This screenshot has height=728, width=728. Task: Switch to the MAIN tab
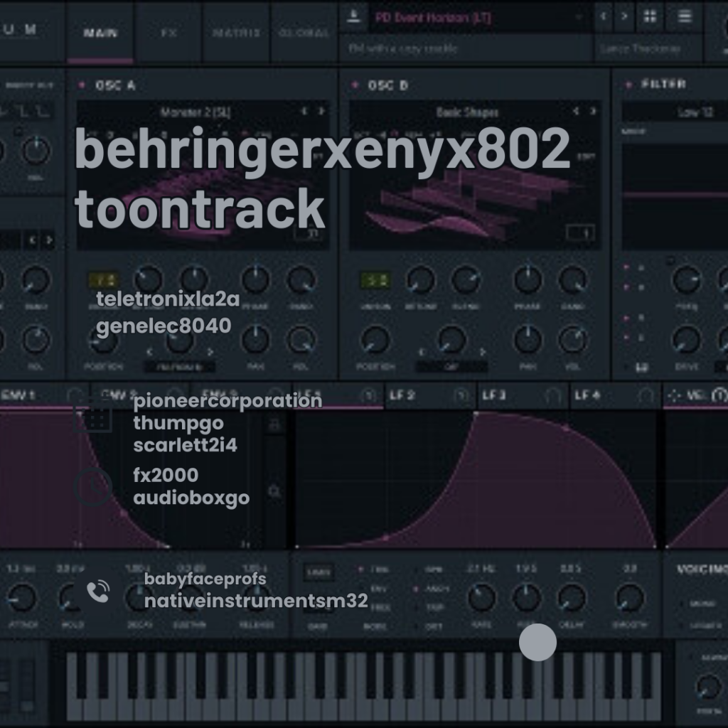[x=100, y=33]
